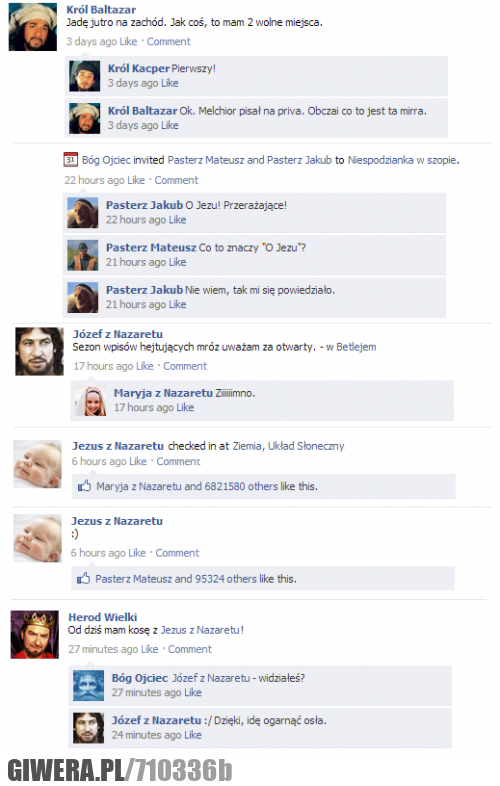Open Pasterz Mateusz profile name in comment
This screenshot has width=500, height=786.
click(x=151, y=247)
